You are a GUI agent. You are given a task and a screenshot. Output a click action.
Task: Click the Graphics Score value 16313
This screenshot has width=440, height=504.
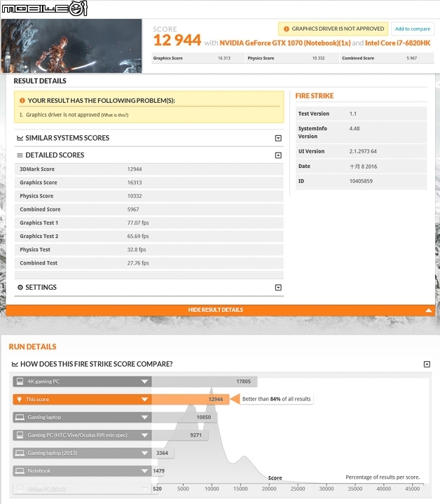point(135,183)
